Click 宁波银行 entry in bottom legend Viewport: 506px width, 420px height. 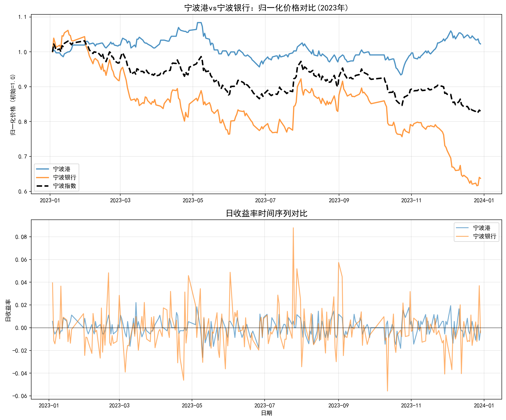point(485,236)
